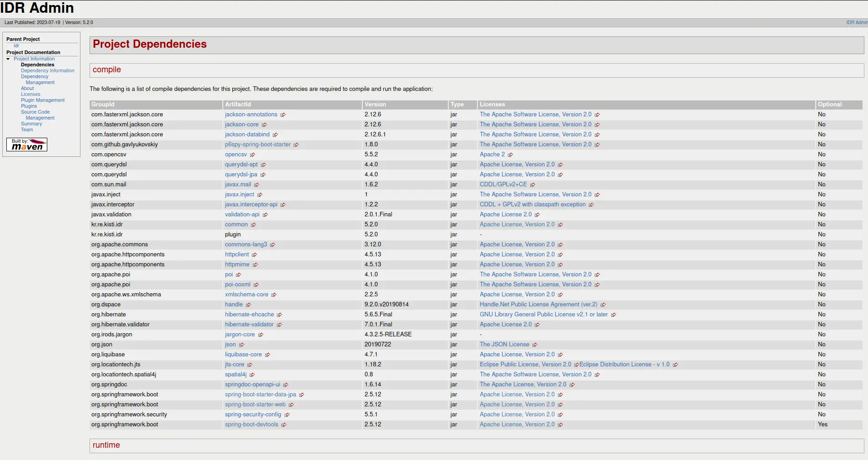Click the IDR Admin breadcrumb link
The width and height of the screenshot is (868, 460).
(x=857, y=22)
